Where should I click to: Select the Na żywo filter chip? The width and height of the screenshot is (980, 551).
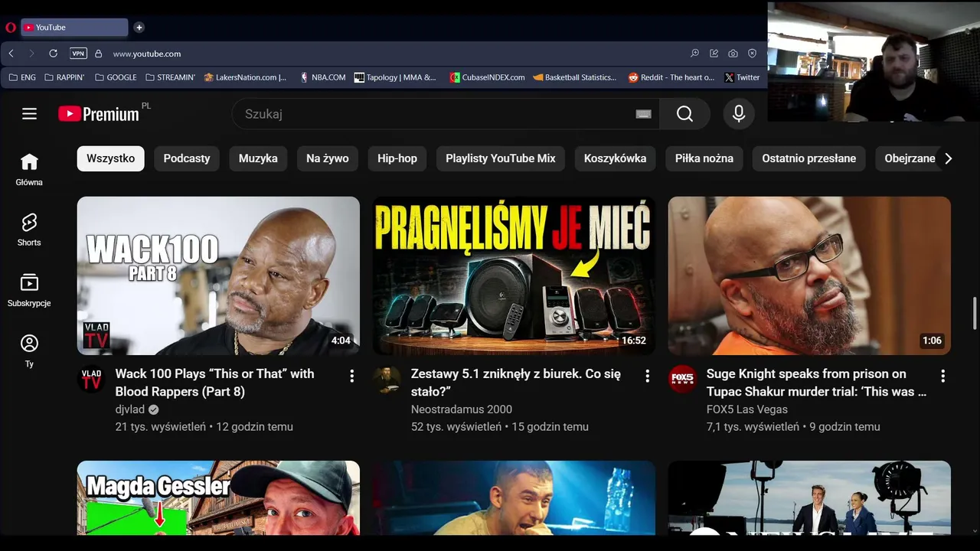click(328, 158)
